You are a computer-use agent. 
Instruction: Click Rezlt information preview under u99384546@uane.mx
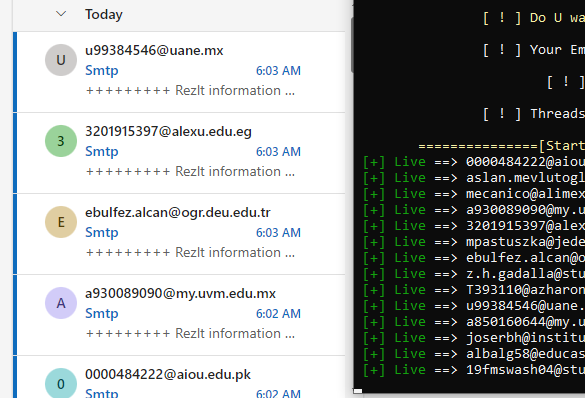pos(190,91)
